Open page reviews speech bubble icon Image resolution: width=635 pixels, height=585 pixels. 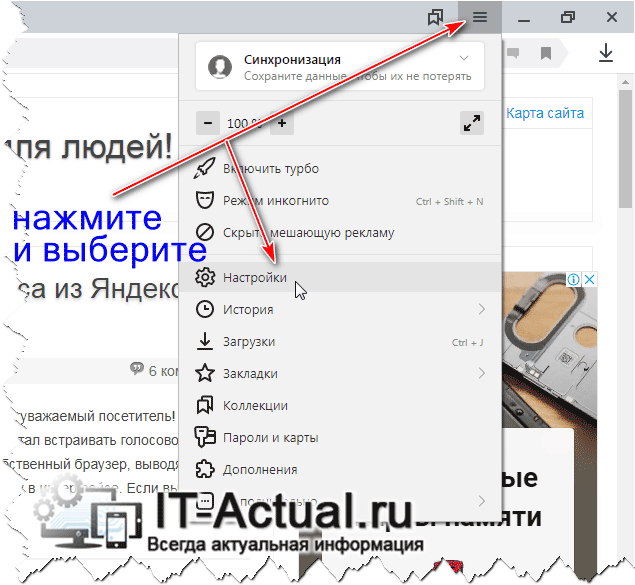point(513,53)
